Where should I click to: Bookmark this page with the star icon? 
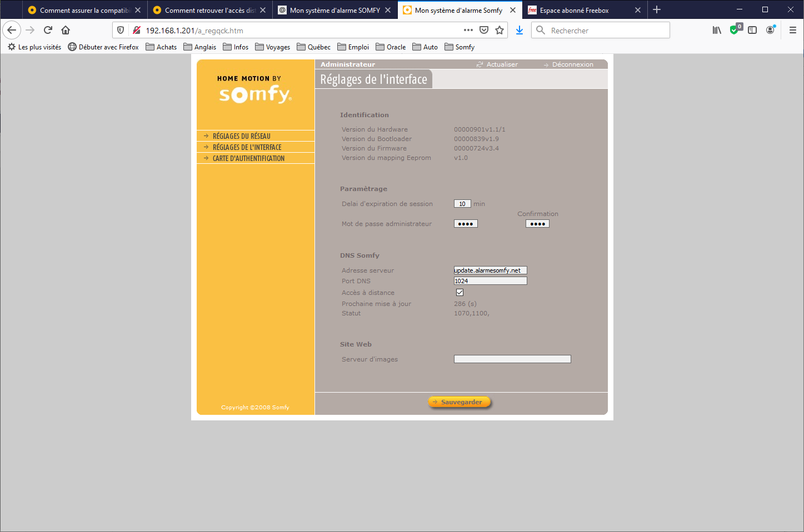(500, 30)
